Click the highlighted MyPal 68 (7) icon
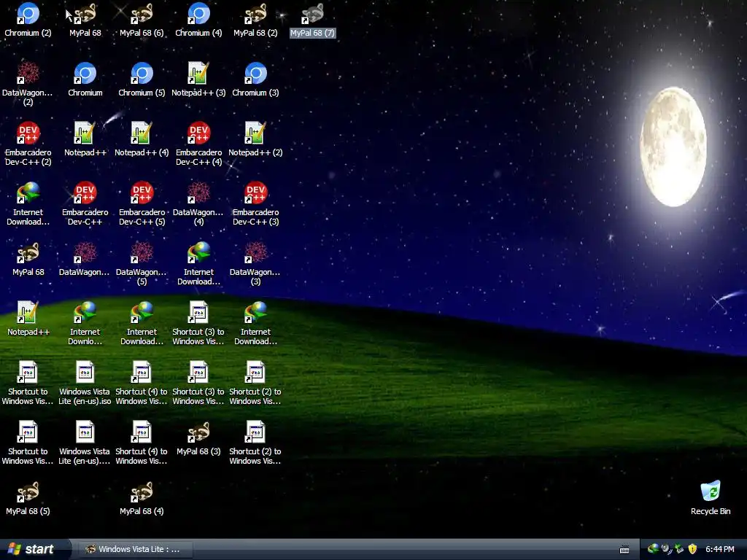The image size is (747, 560). coord(312,20)
